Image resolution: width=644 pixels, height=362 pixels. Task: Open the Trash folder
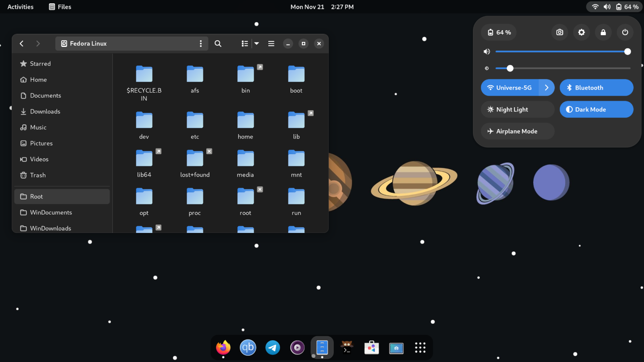(37, 175)
